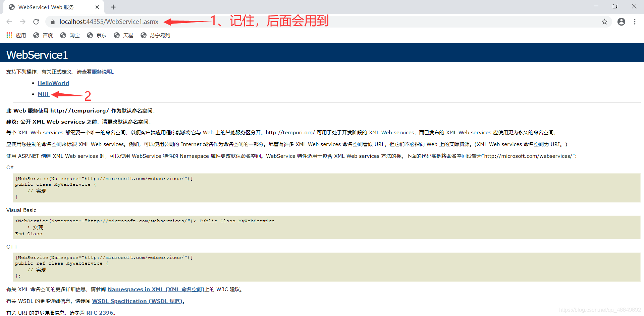Bookmark this page with the star
The height and width of the screenshot is (316, 644).
[604, 22]
